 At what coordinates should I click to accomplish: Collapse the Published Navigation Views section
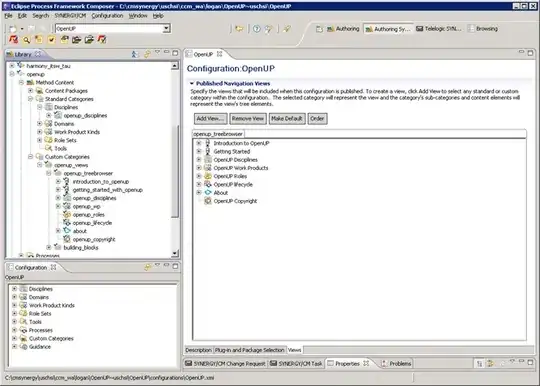point(192,83)
